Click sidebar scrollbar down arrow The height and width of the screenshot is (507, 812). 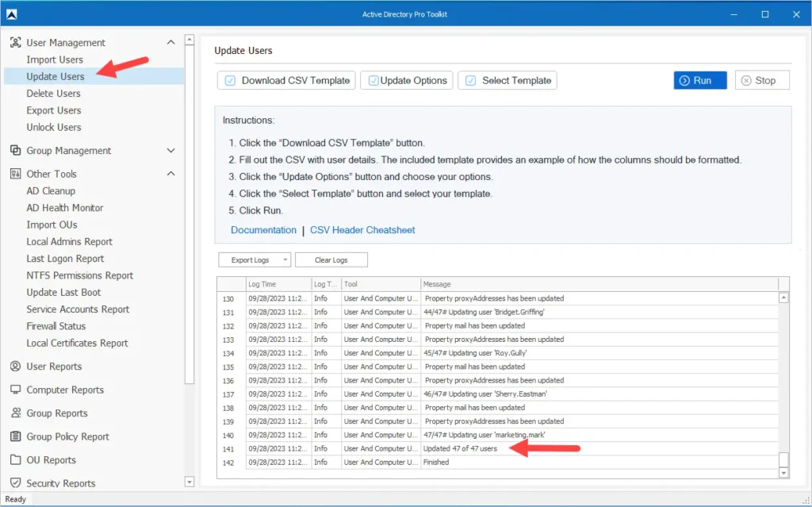[x=190, y=482]
